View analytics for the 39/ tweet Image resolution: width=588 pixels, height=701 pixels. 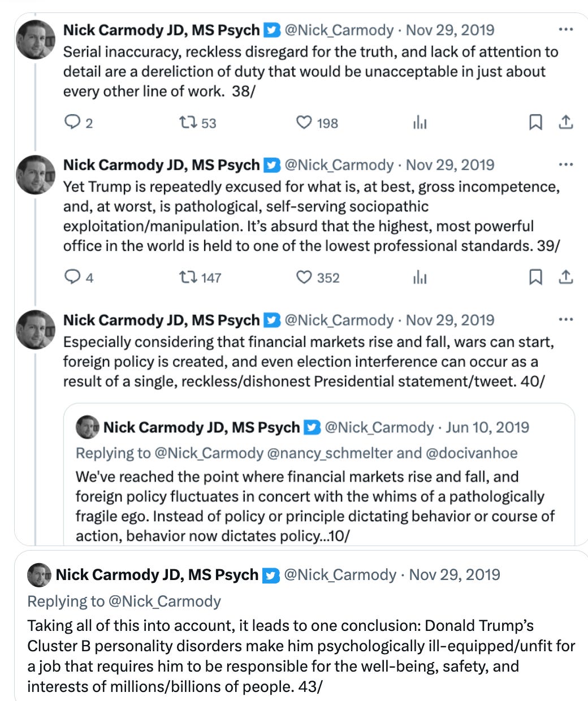pyautogui.click(x=420, y=277)
